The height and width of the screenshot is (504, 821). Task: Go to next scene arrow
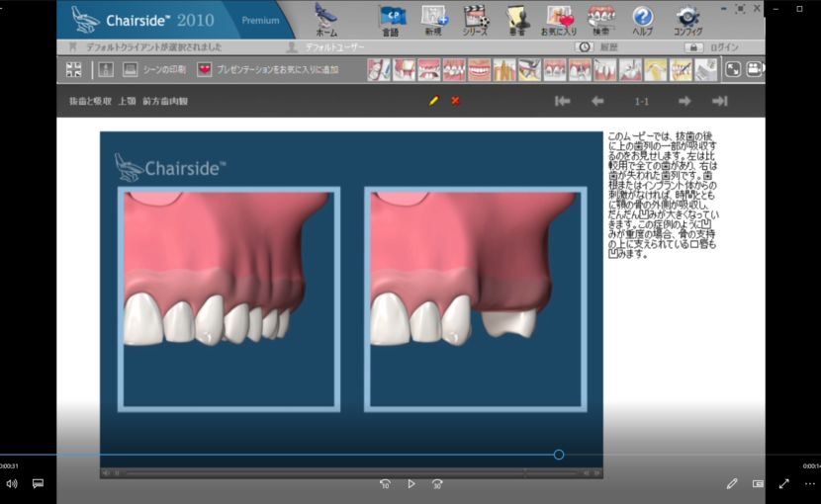pyautogui.click(x=684, y=101)
